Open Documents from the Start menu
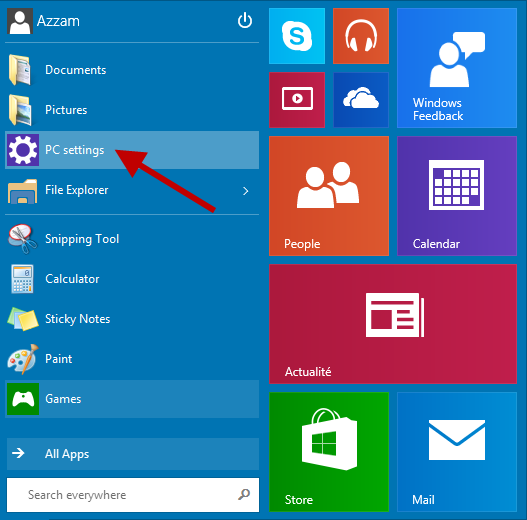This screenshot has height=520, width=527. coord(132,70)
